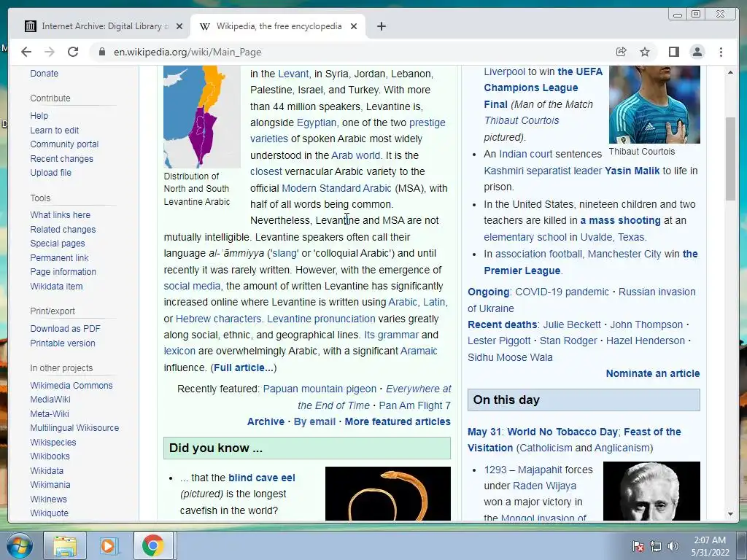
Task: View Recent changes in sidebar
Action: click(x=61, y=158)
